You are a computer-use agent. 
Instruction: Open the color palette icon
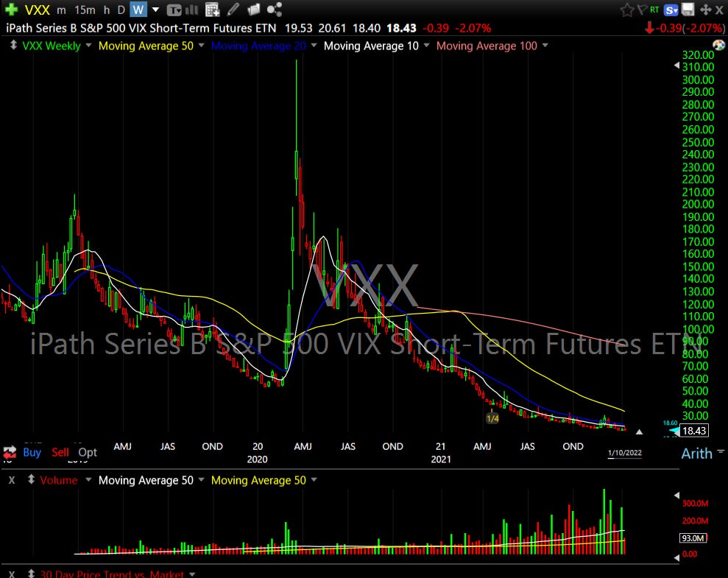pos(718,45)
